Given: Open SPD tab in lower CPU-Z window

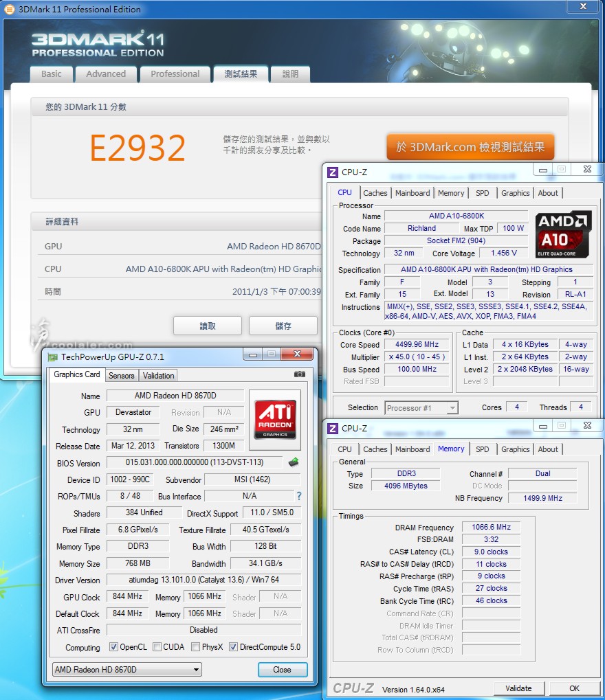Looking at the screenshot, I should 483,449.
